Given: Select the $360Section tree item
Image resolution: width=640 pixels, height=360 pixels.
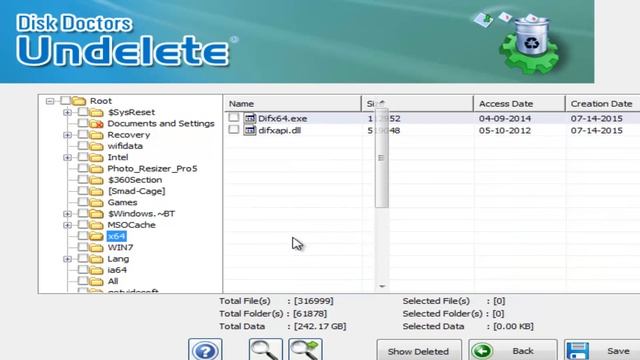Looking at the screenshot, I should point(135,180).
